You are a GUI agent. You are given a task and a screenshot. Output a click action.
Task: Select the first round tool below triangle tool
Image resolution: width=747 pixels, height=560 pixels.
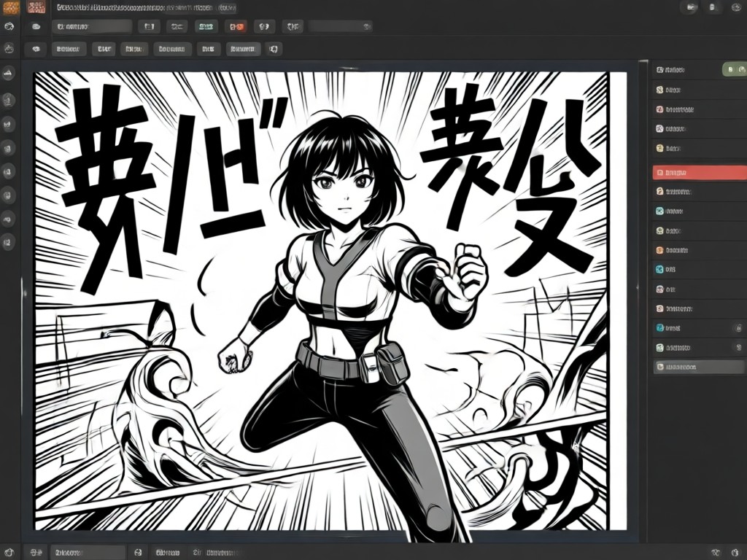point(9,100)
